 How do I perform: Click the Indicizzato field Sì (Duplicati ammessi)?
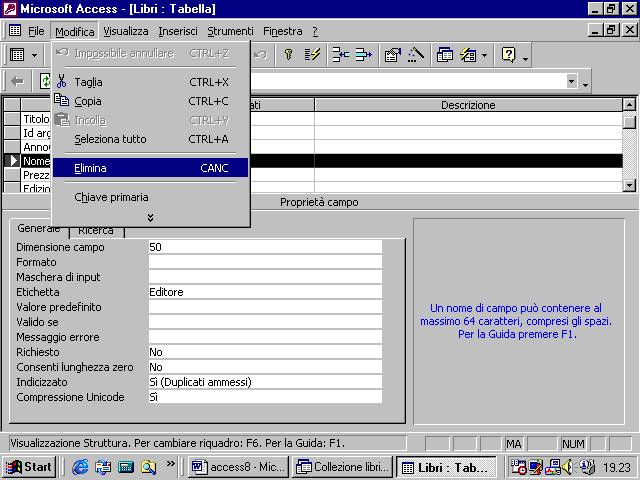point(265,382)
